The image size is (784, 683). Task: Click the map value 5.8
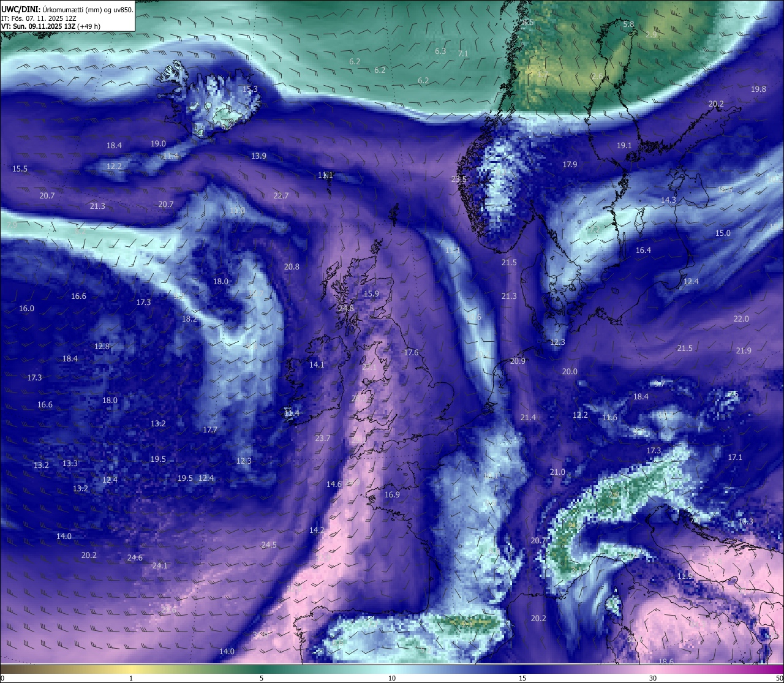tap(628, 25)
